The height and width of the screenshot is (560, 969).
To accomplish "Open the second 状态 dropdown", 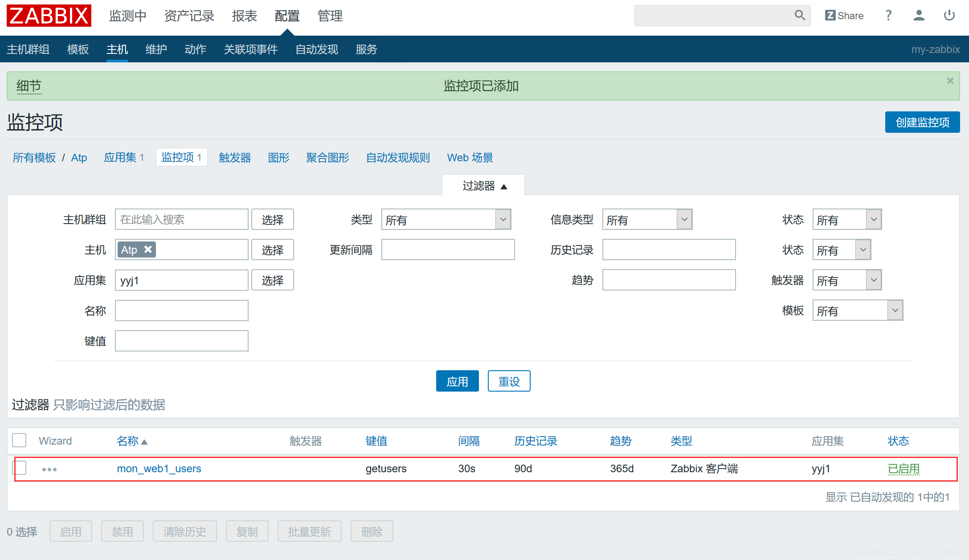I will (x=842, y=250).
